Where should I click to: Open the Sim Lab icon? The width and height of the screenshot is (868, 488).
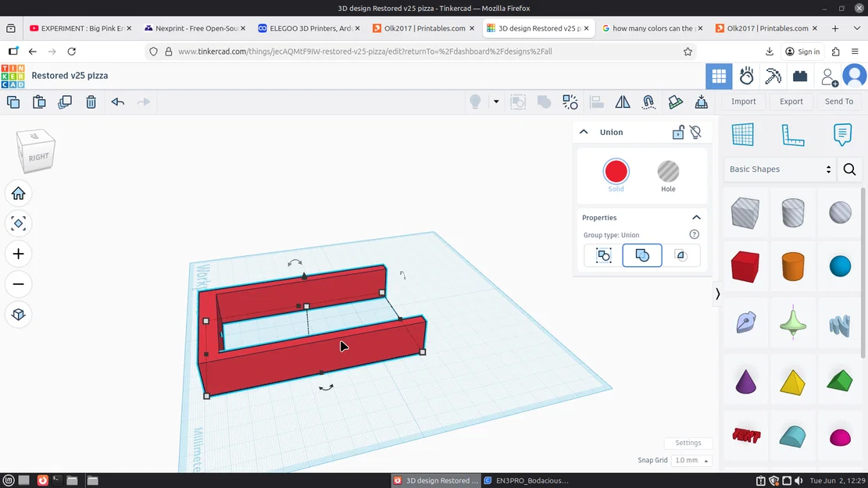(746, 77)
